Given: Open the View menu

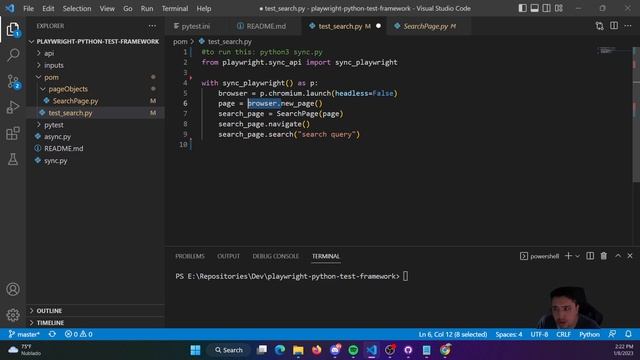Looking at the screenshot, I should [x=107, y=8].
